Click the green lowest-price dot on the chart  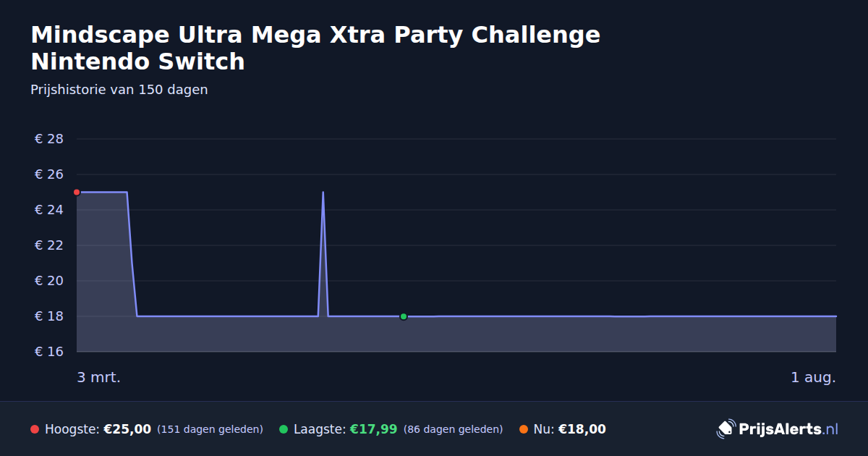pyautogui.click(x=404, y=316)
